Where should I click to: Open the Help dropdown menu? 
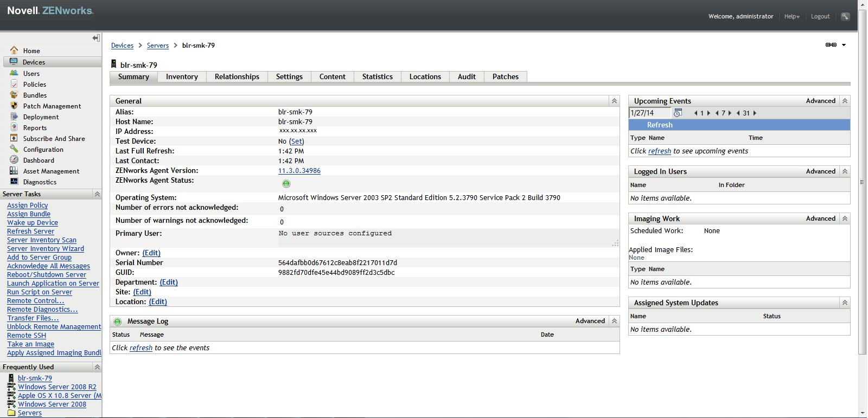click(792, 16)
